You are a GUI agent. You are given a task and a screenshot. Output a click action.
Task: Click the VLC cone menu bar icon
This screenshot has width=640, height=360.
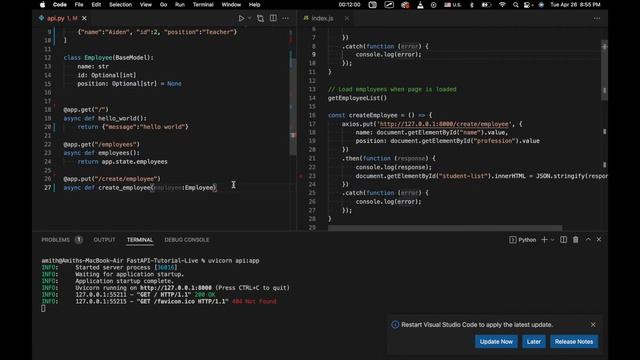click(x=420, y=4)
